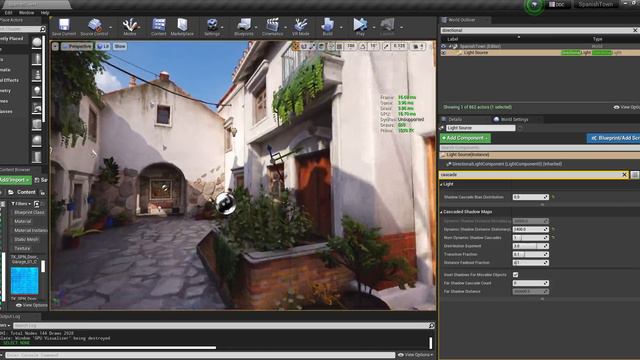Image resolution: width=640 pixels, height=360 pixels.
Task: Select the rotate gizmo tool in viewport
Action: (304, 46)
